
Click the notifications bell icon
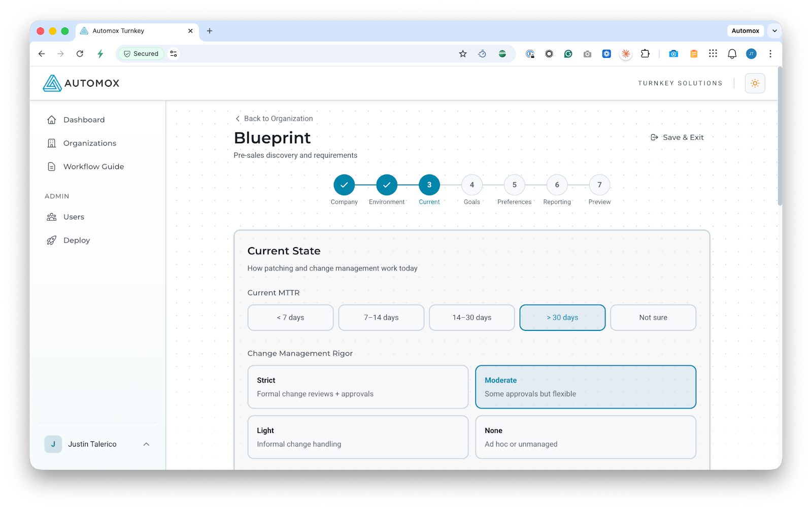(732, 54)
